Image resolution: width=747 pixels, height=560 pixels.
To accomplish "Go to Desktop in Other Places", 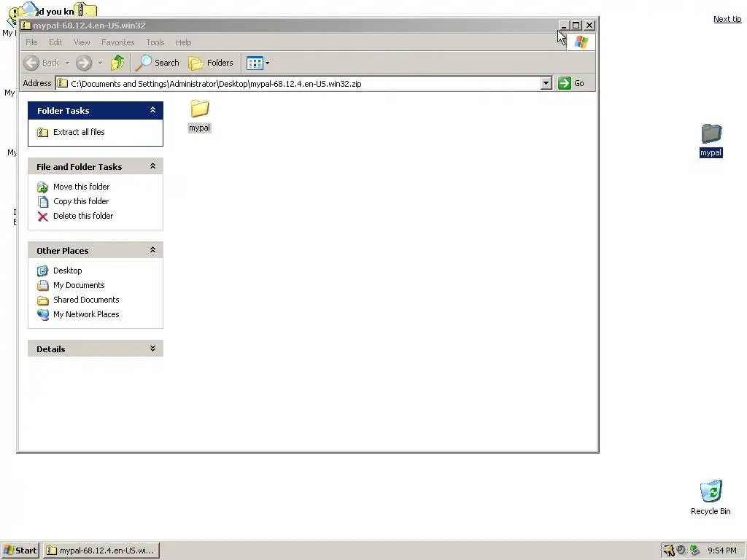I will (x=67, y=271).
